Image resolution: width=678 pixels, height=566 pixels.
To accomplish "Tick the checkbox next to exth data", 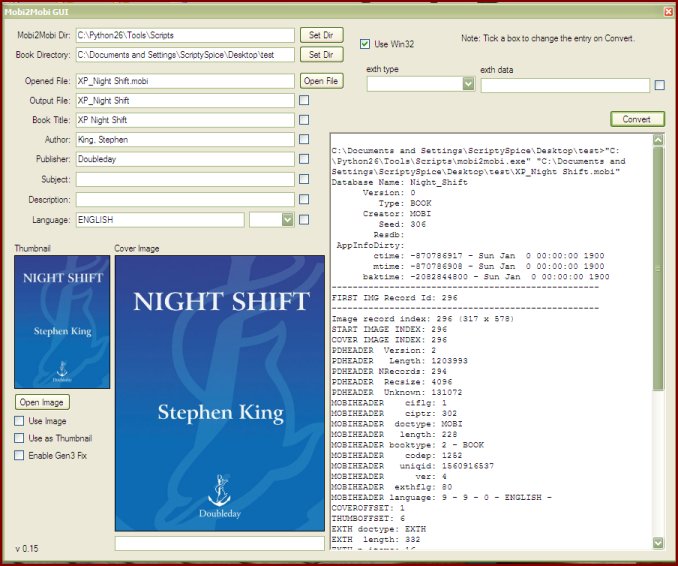I will (x=659, y=86).
